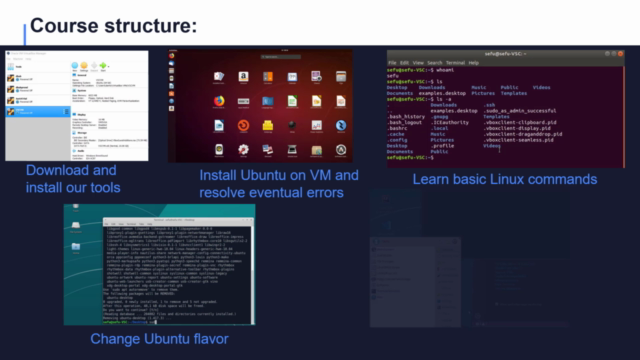This screenshot has height=360, width=640.
Task: Click System section header in VirtualBox details
Action: tap(82, 91)
